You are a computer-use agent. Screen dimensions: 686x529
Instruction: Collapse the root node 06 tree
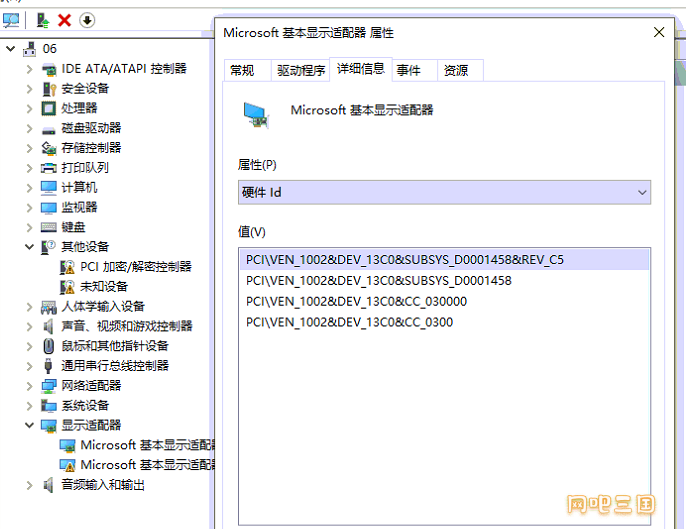point(10,49)
